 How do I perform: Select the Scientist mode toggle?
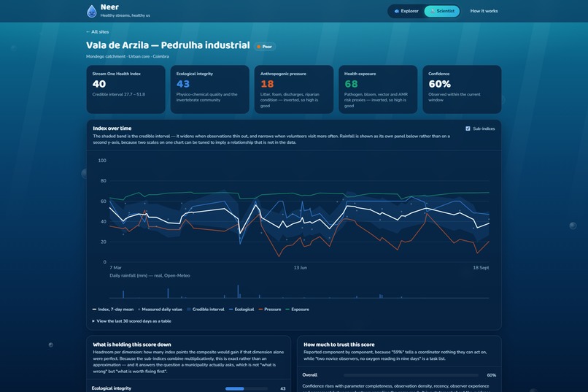click(x=442, y=11)
